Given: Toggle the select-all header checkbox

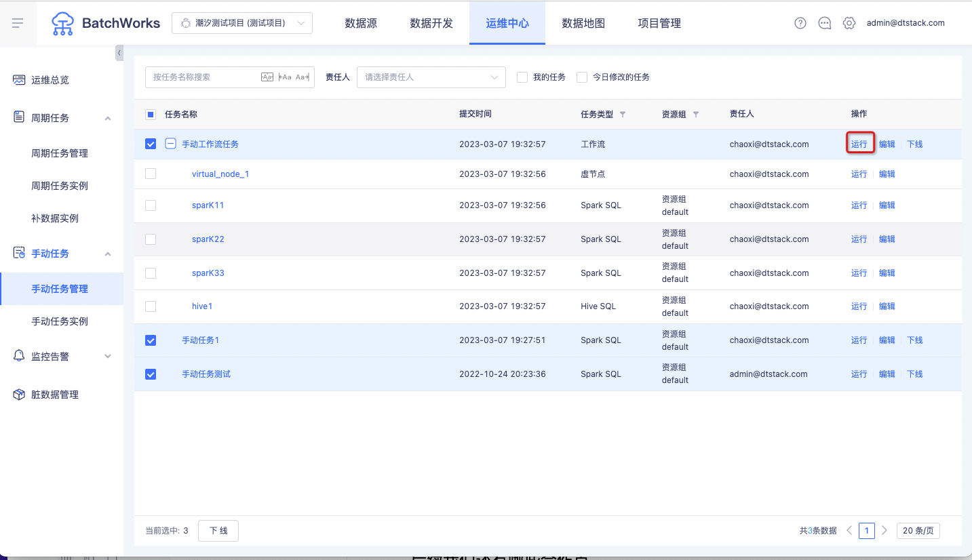Looking at the screenshot, I should tap(151, 115).
